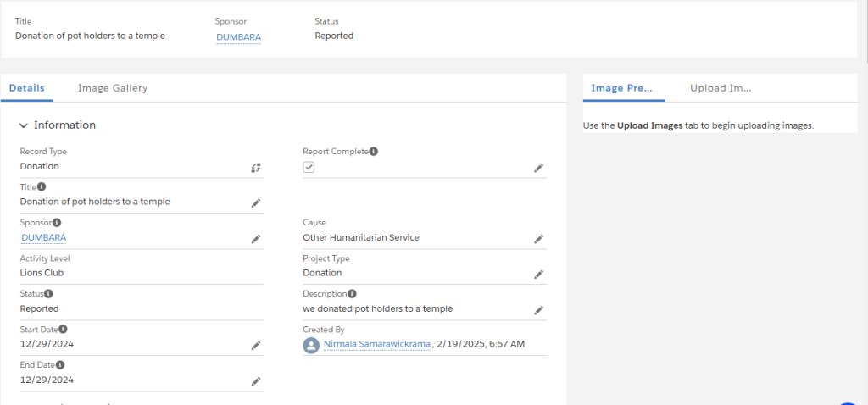This screenshot has width=868, height=405.
Task: Edit the End Date pencil icon
Action: coord(256,381)
